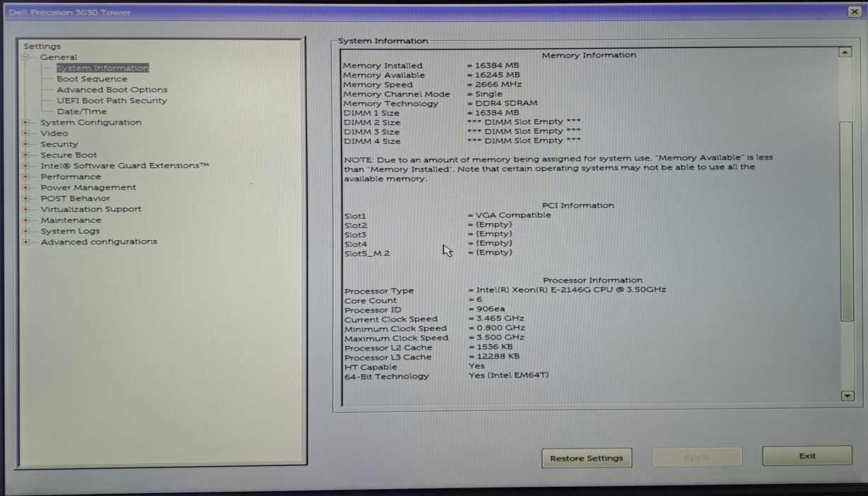The width and height of the screenshot is (868, 496).
Task: Expand the Power Management node
Action: 26,188
